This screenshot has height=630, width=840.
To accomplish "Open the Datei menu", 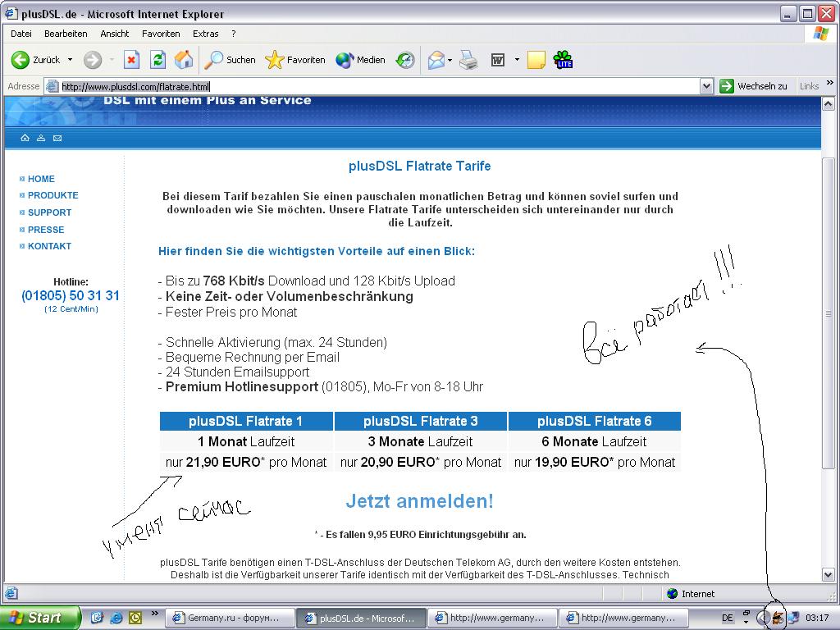I will 21,34.
